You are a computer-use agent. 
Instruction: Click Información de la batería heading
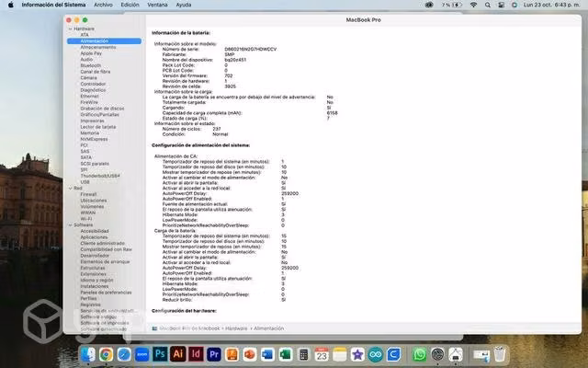click(181, 33)
